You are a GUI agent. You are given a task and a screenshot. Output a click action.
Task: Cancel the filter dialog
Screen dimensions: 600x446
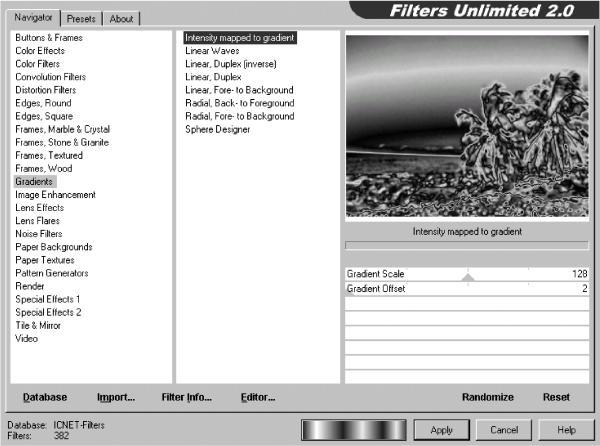click(504, 430)
